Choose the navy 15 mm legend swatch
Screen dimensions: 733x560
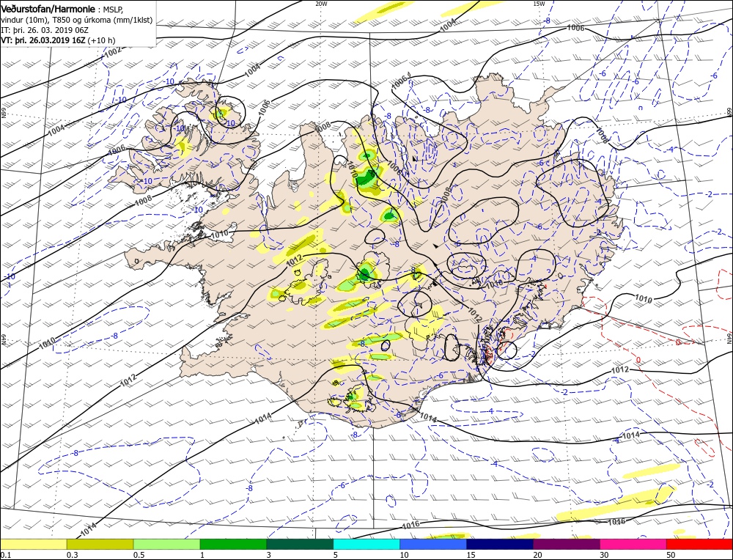pos(500,544)
